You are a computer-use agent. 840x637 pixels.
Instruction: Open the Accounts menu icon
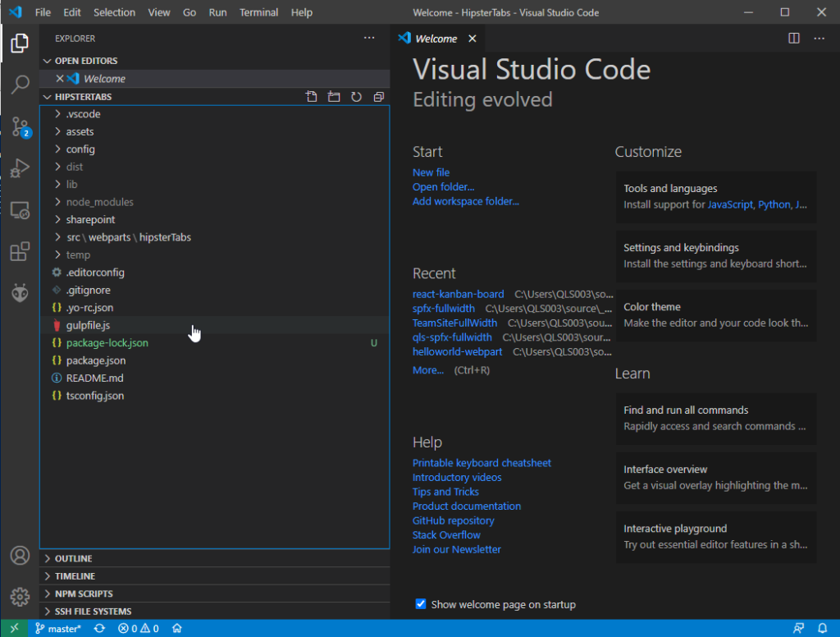[20, 556]
